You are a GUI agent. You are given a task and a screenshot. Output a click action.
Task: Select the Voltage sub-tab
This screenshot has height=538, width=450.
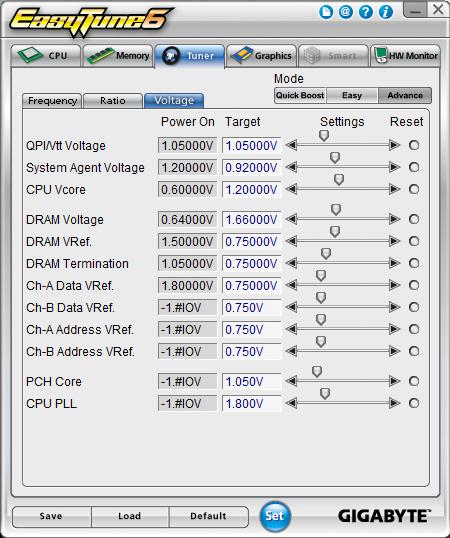(174, 101)
